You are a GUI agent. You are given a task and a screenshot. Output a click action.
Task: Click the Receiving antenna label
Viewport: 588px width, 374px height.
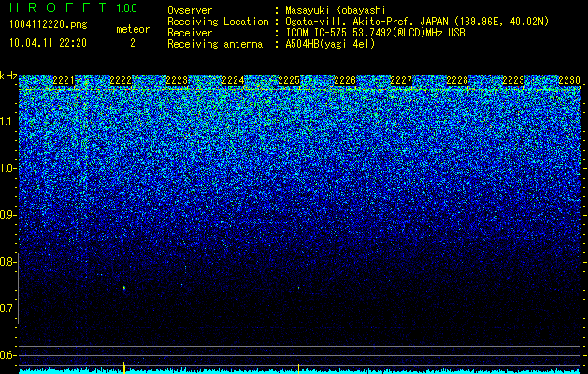[215, 44]
